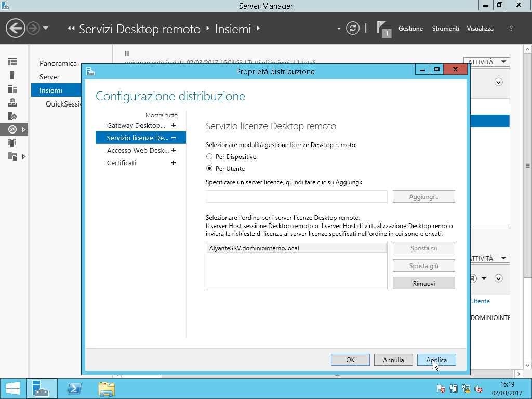The image size is (532, 399).
Task: Click Rimuovi to remove the license server
Action: click(423, 283)
